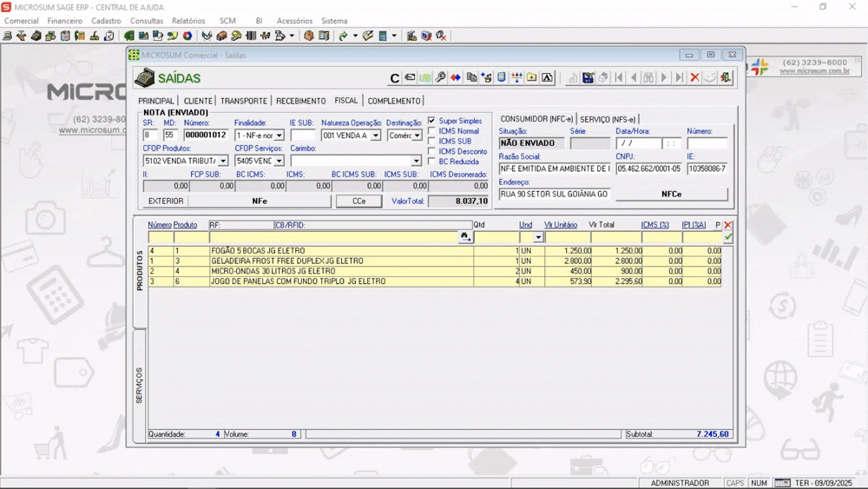The image size is (868, 489).
Task: Open the Finalidade dropdown
Action: click(279, 135)
